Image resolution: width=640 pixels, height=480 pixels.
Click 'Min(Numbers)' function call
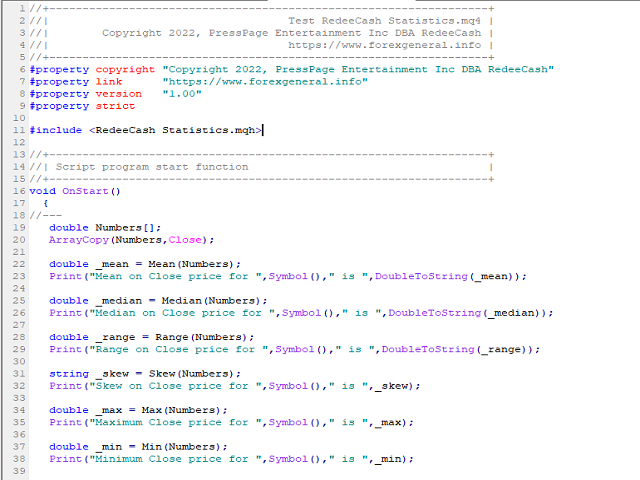click(181, 447)
